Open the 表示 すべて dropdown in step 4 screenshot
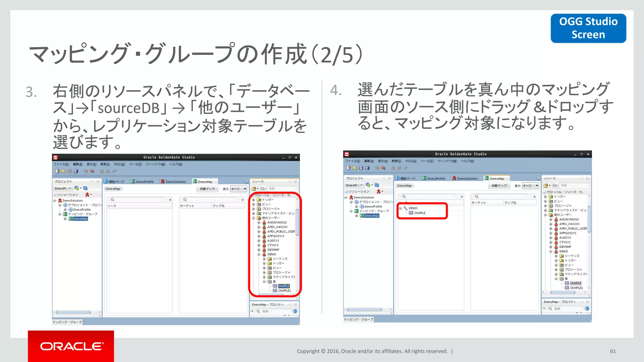Screen dimensions: 644x362 coord(530,186)
